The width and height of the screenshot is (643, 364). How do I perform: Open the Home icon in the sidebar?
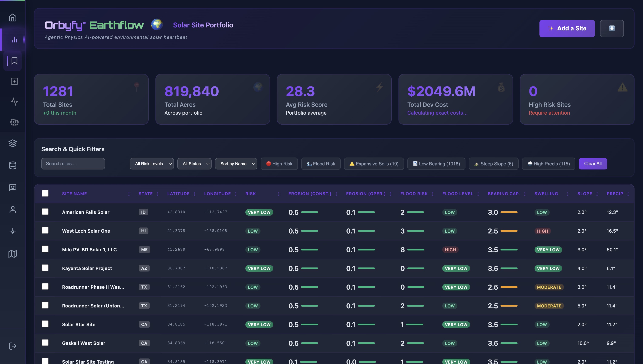(x=13, y=17)
